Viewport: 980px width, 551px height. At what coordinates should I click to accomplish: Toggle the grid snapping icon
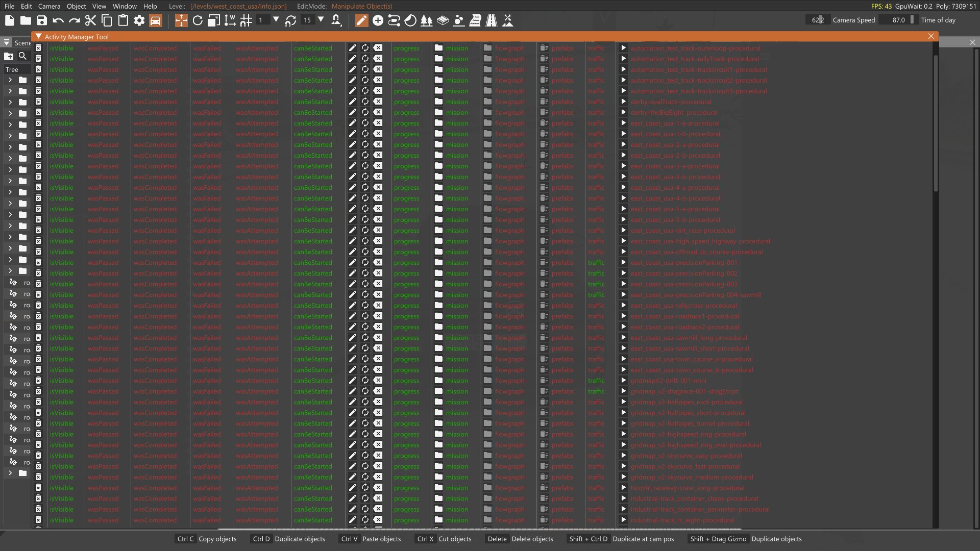tap(247, 20)
